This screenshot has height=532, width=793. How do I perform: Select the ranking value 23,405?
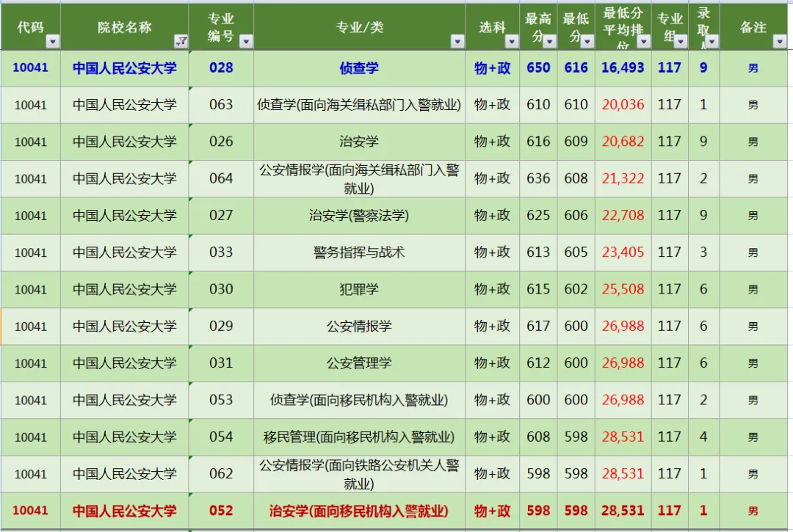pyautogui.click(x=623, y=252)
